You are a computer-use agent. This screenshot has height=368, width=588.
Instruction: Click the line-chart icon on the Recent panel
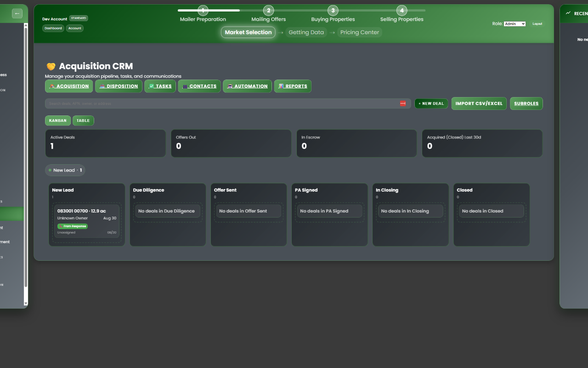[x=568, y=13]
